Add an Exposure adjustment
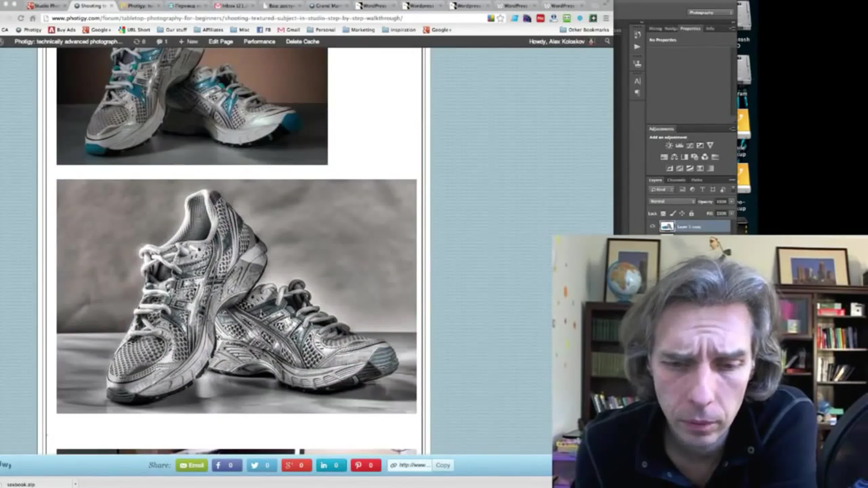The width and height of the screenshot is (868, 488). [x=700, y=146]
